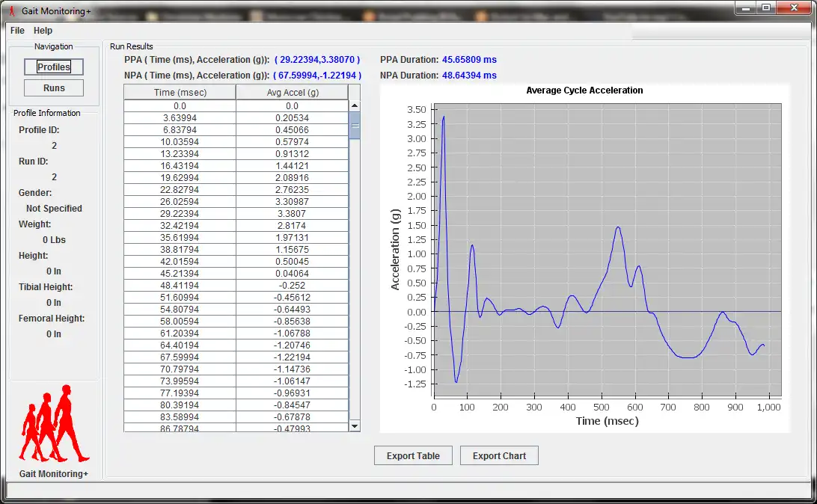The image size is (817, 504).
Task: Select the time cell 29.22394
Action: pyautogui.click(x=180, y=214)
